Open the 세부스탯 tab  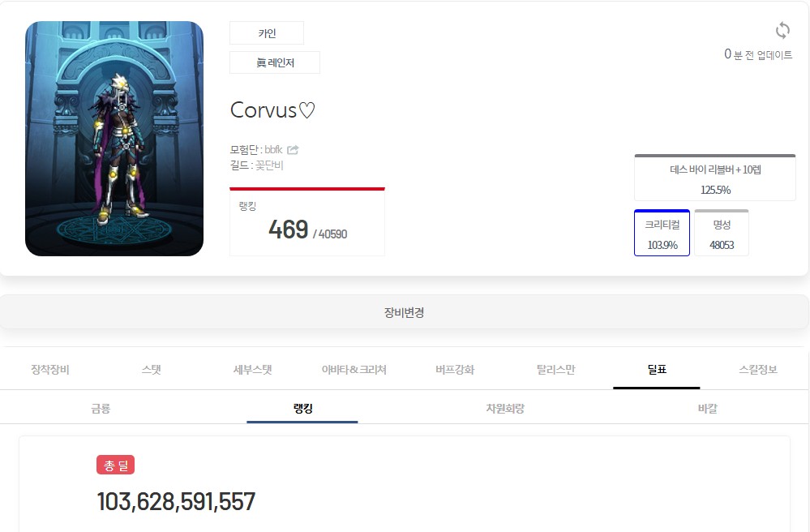(253, 370)
